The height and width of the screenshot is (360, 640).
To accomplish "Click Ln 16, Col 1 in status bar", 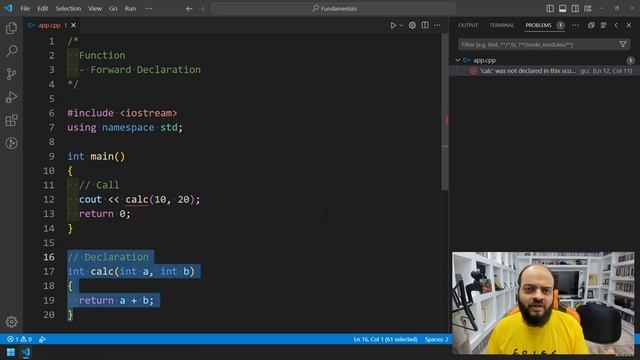I will (x=385, y=339).
